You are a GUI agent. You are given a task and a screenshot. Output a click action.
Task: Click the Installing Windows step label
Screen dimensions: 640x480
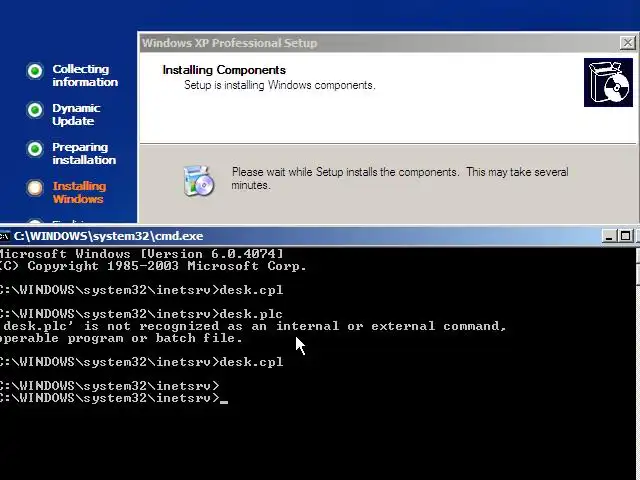pos(79,192)
